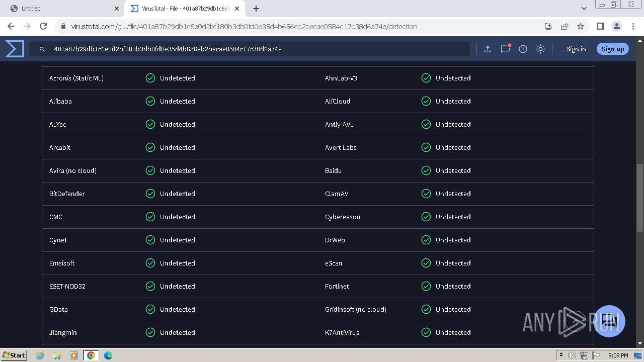The width and height of the screenshot is (644, 362).
Task: Click the ClamAV engine name
Action: pos(337,194)
